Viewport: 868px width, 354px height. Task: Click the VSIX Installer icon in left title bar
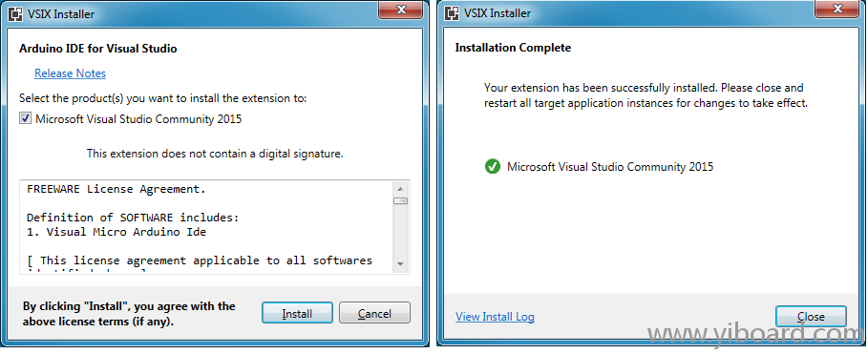pyautogui.click(x=15, y=13)
